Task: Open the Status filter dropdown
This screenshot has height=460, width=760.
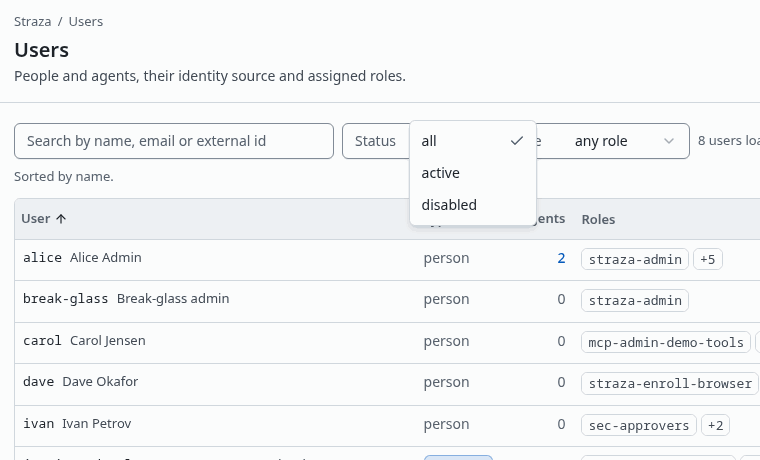Action: [x=376, y=141]
